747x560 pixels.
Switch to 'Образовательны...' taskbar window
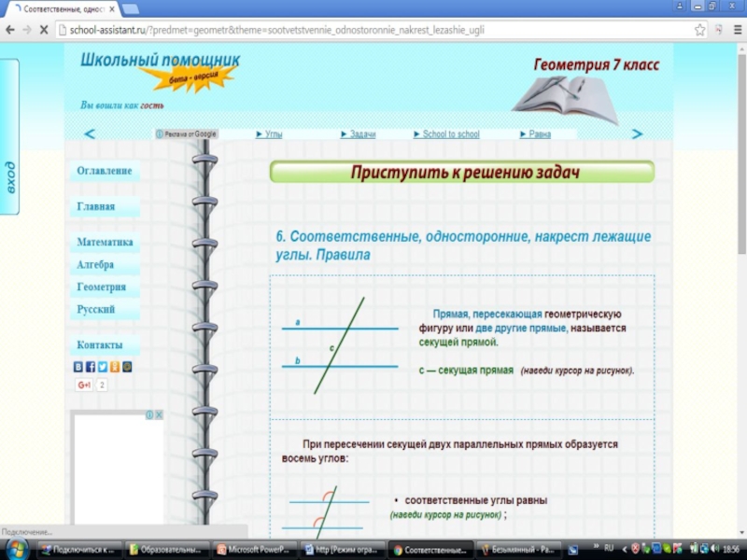coord(166,550)
